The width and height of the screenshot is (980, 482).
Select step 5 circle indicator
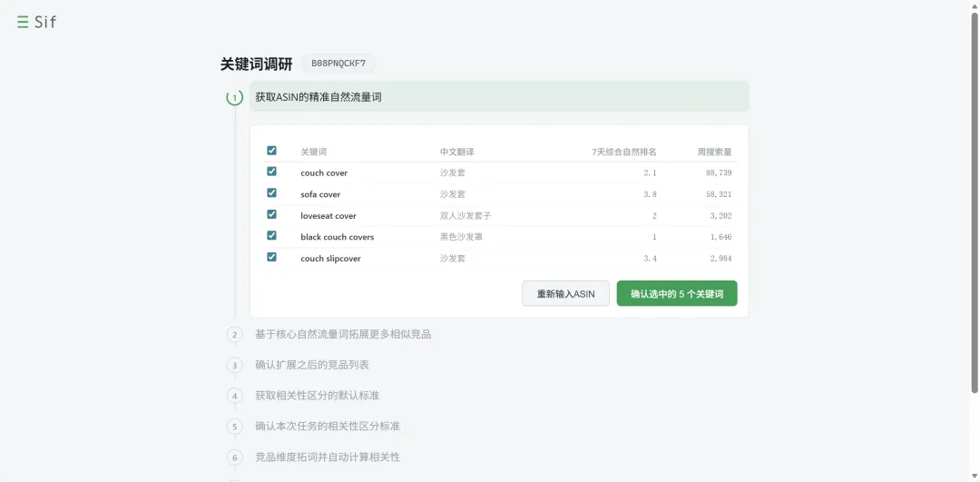pos(235,427)
